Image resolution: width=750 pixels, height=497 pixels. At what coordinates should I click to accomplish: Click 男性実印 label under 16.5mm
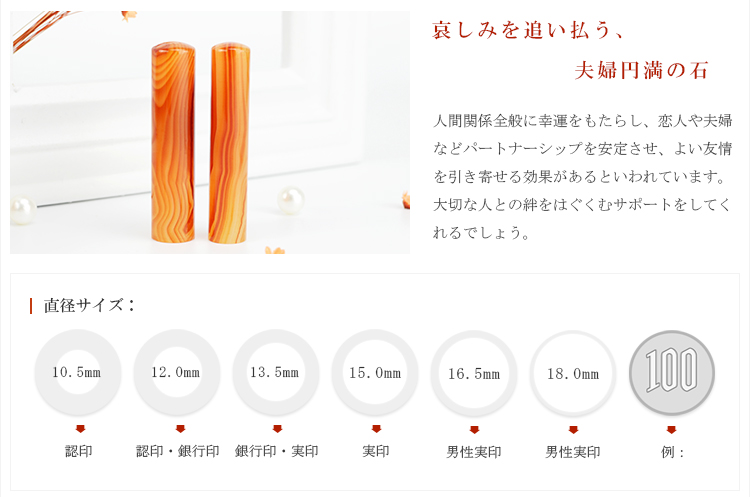[x=474, y=452]
